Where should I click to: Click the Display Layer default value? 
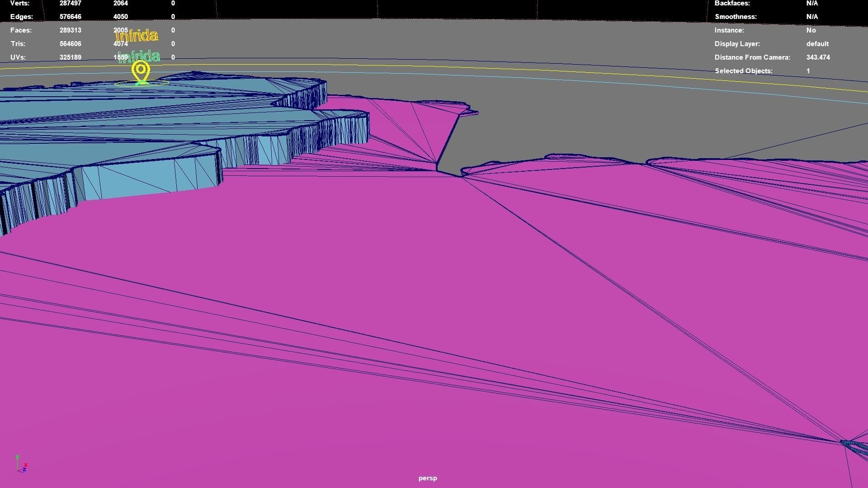[x=817, y=44]
